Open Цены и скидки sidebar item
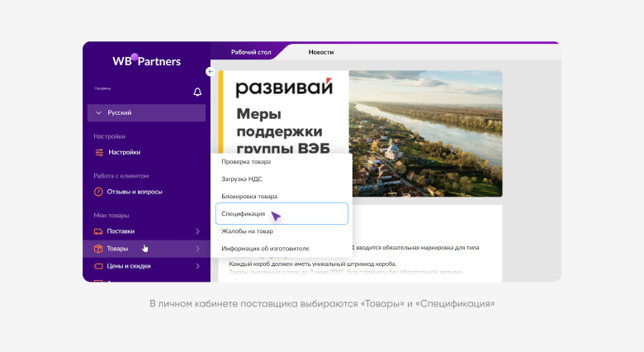Viewport: 644px width, 352px height. click(129, 266)
